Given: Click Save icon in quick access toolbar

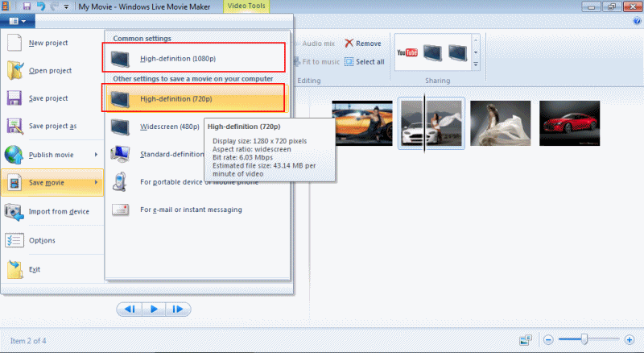Looking at the screenshot, I should pyautogui.click(x=27, y=6).
